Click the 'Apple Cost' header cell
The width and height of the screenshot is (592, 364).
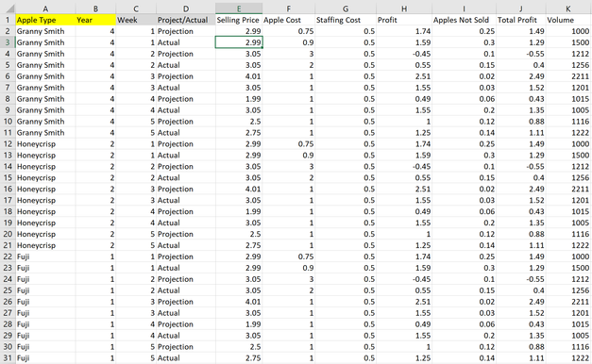(289, 20)
